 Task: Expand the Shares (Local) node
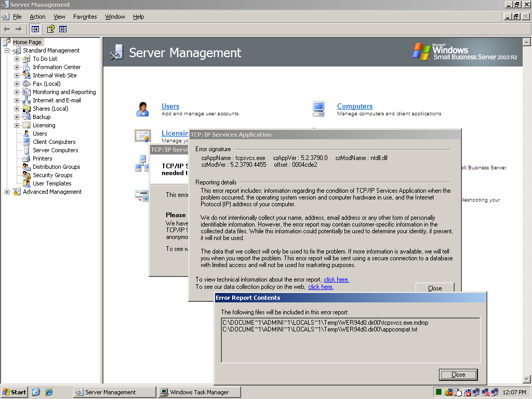coord(17,109)
